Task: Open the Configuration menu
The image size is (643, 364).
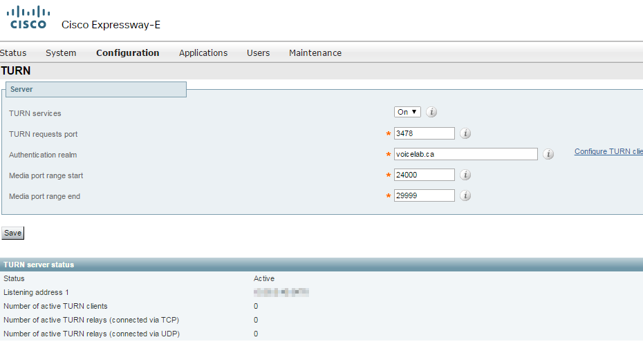Action: pos(127,52)
